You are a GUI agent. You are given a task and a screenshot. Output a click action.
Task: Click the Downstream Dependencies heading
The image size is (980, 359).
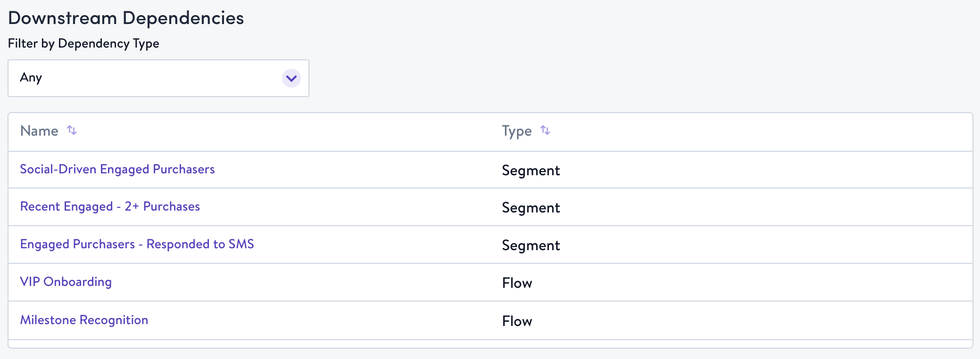[126, 18]
